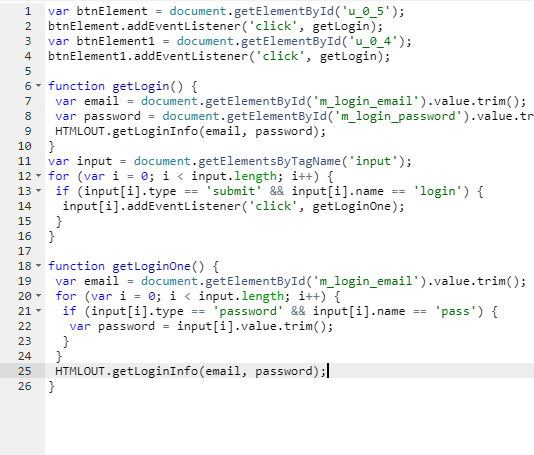The width and height of the screenshot is (534, 455).
Task: Click HTMLOUT on line 9
Action: click(80, 131)
